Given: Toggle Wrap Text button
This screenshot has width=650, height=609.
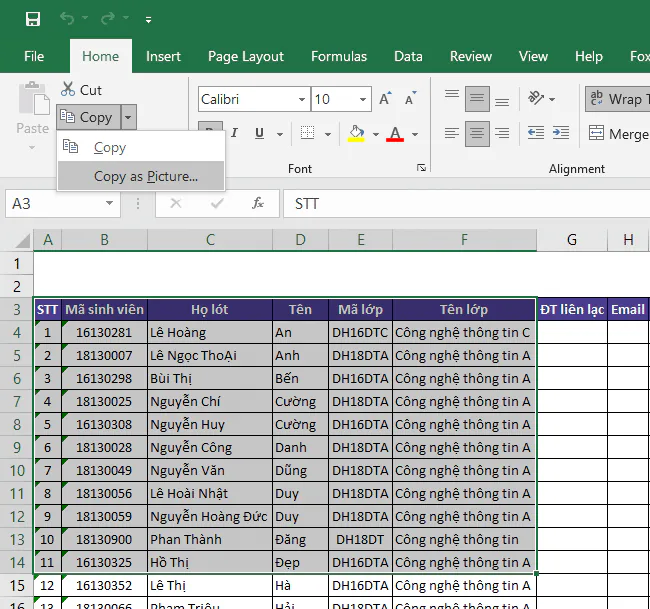Looking at the screenshot, I should point(618,99).
